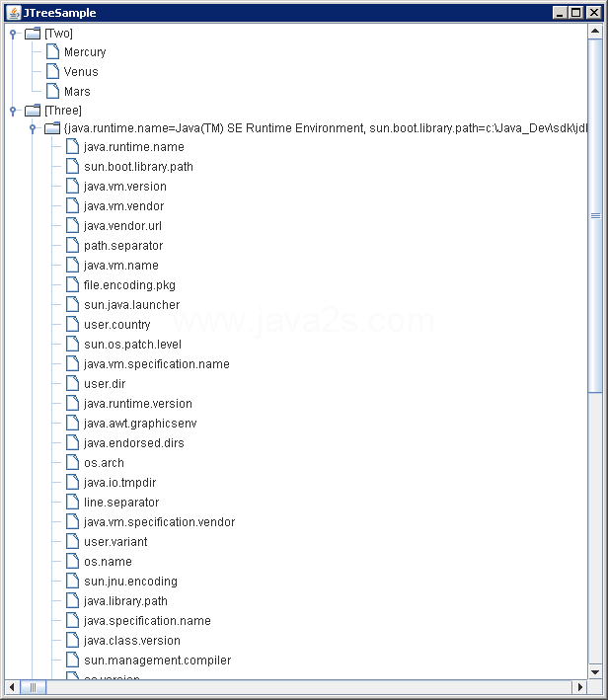The image size is (608, 700).
Task: Click the vertical scrollbar track below the thumb
Action: pos(595,528)
